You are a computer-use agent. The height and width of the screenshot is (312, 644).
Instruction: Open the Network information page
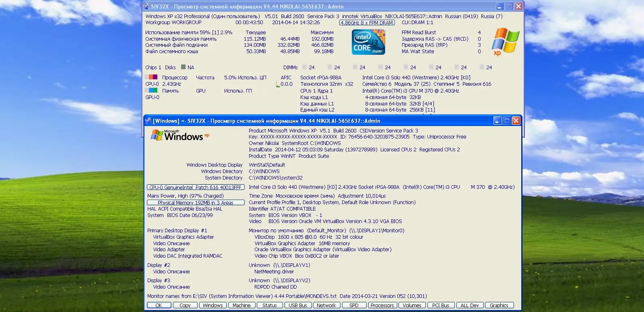(x=326, y=306)
